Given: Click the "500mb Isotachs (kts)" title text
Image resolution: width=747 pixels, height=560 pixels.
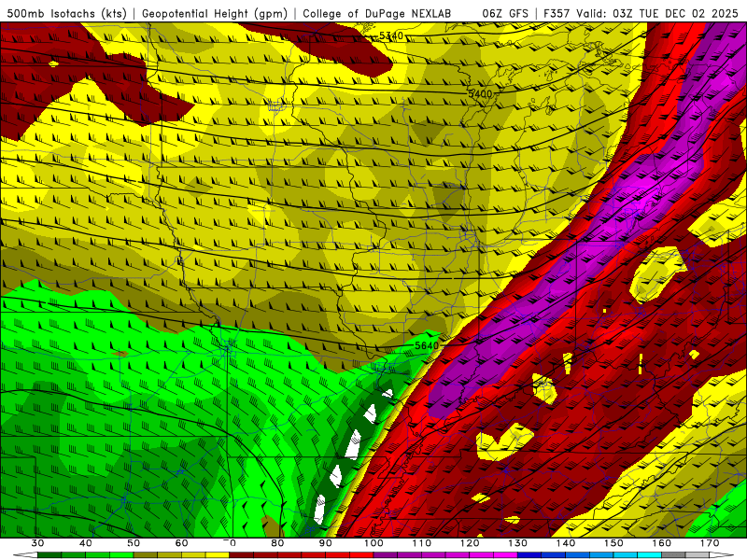Looking at the screenshot, I should click(x=66, y=13).
